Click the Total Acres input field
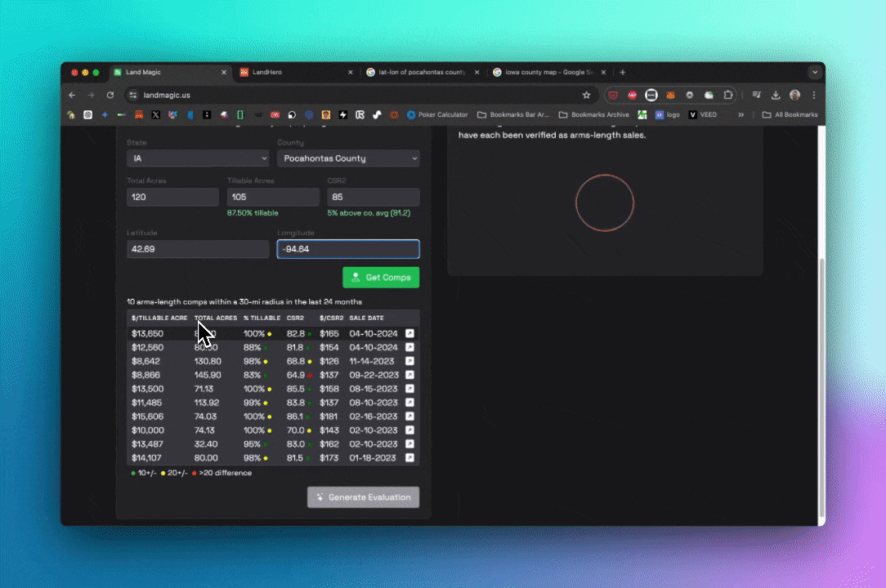Viewport: 886px width, 588px height. (172, 197)
